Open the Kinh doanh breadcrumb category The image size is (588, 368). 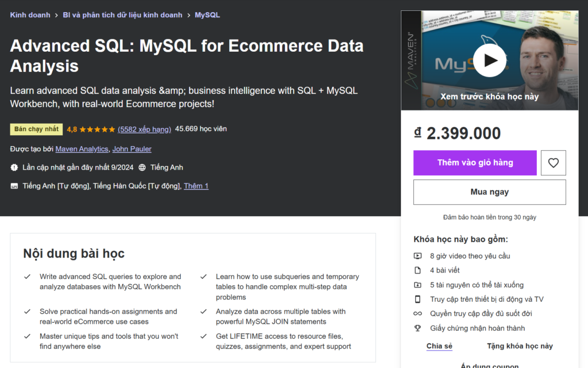30,14
